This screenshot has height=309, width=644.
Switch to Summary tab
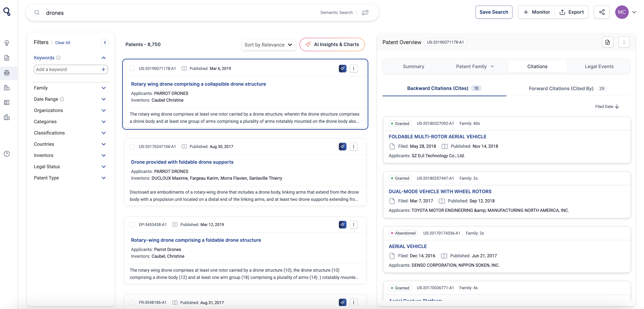(x=413, y=67)
